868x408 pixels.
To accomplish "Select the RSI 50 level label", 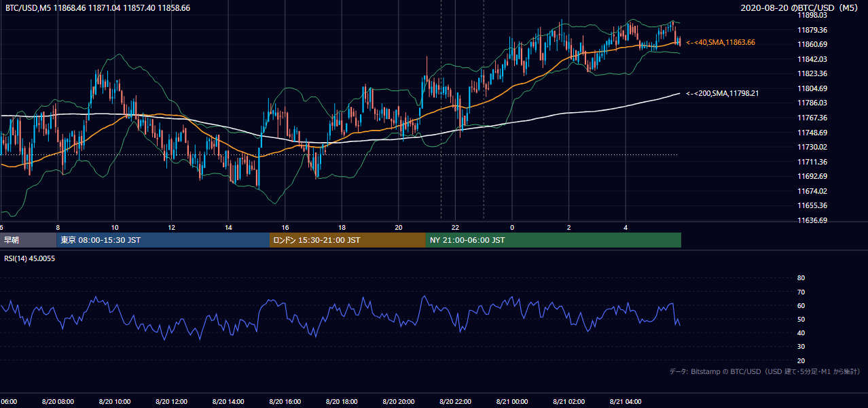I will click(801, 319).
